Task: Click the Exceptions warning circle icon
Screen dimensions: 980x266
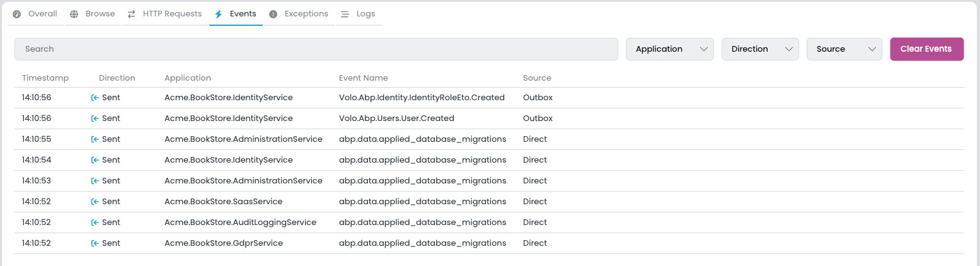Action: click(x=274, y=14)
